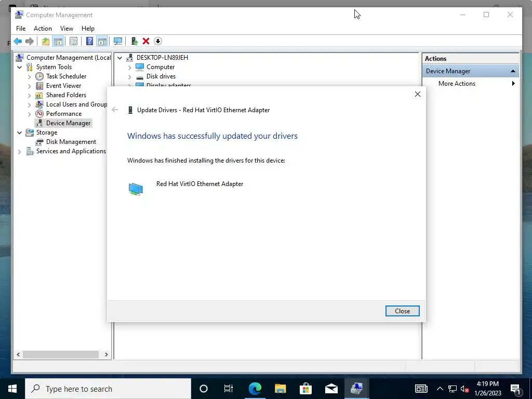Screen dimensions: 532x399
Task: Expand the Computer device category
Action: click(129, 68)
